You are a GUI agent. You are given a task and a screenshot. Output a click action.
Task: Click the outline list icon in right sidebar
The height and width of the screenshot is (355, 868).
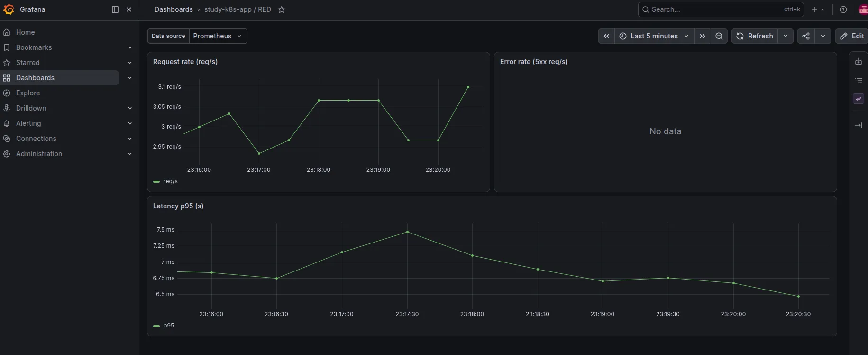(x=859, y=80)
